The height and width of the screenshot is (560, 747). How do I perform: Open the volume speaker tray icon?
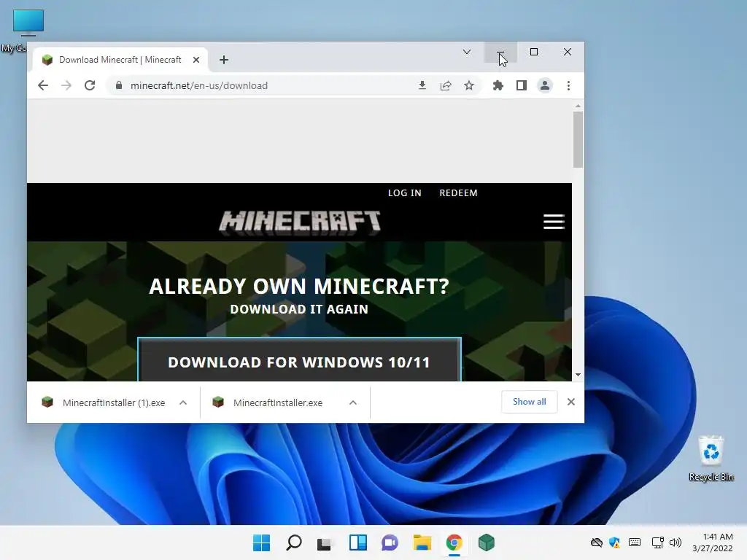tap(676, 542)
